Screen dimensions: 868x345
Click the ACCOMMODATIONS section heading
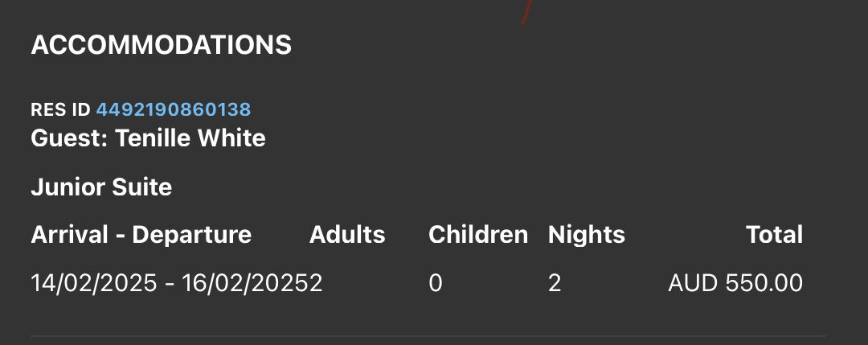coord(161,45)
